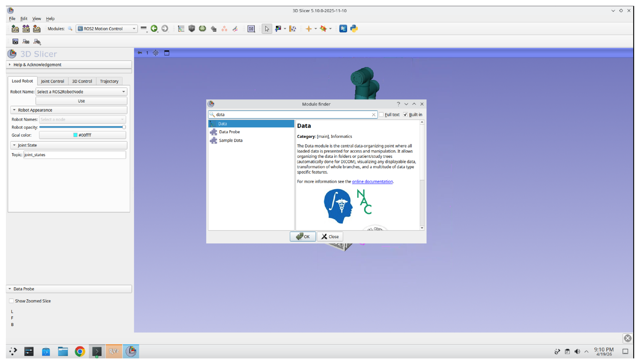Check Show Zoomed Slice
Image resolution: width=640 pixels, height=364 pixels.
pos(11,301)
